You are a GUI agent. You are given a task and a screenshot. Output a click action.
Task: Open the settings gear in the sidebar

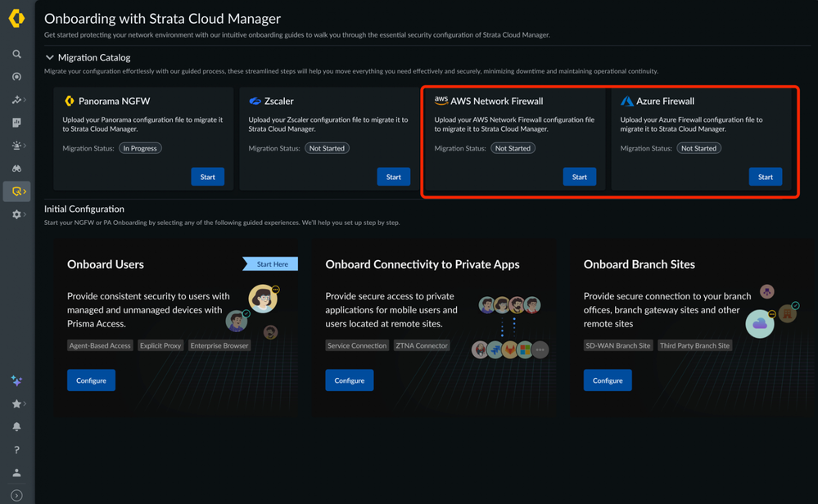tap(16, 214)
